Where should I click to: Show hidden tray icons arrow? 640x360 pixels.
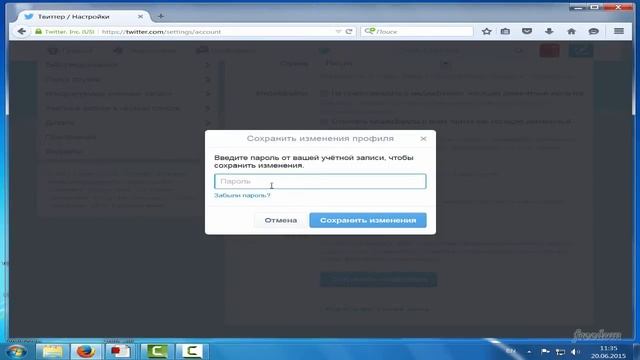529,352
